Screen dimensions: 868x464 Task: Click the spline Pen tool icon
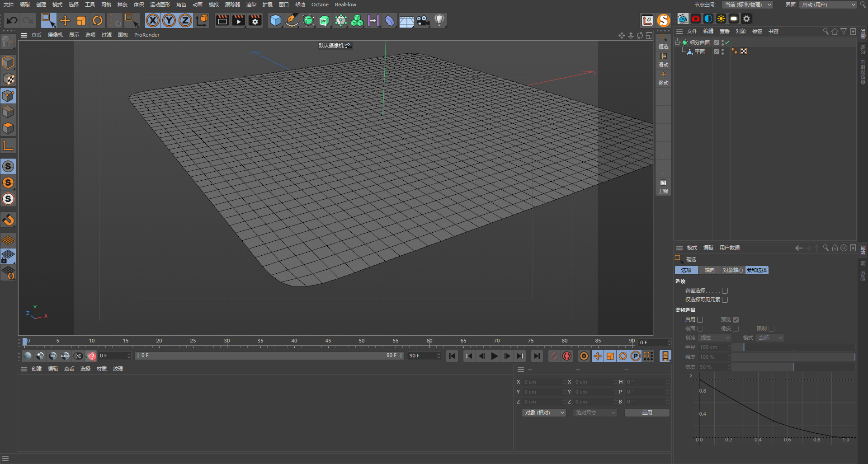coord(292,20)
